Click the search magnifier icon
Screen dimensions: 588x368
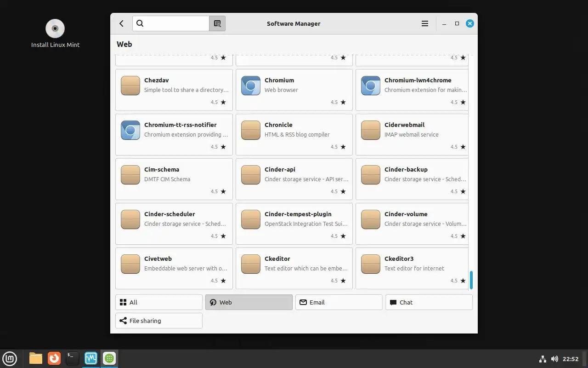[x=140, y=23]
